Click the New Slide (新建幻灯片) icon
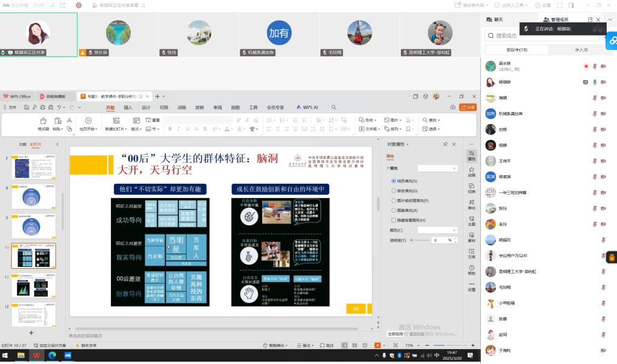The width and height of the screenshot is (617, 364). click(x=116, y=121)
